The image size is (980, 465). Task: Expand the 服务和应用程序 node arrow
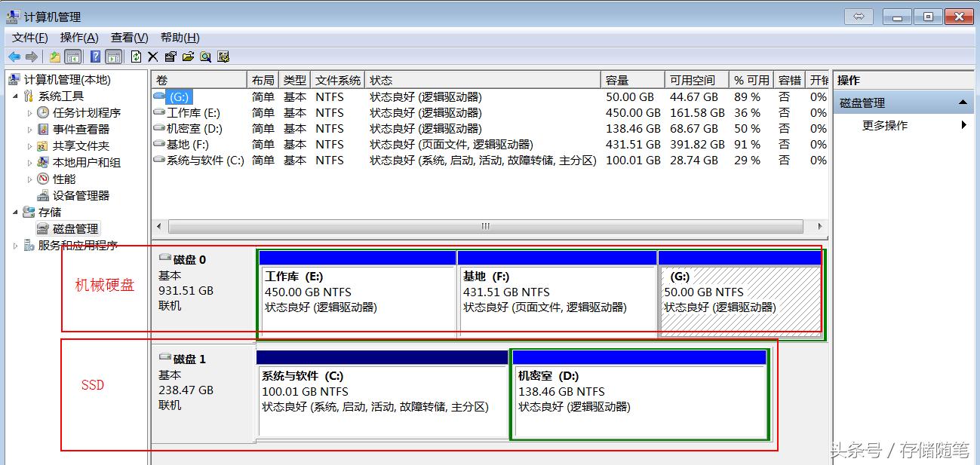(16, 246)
